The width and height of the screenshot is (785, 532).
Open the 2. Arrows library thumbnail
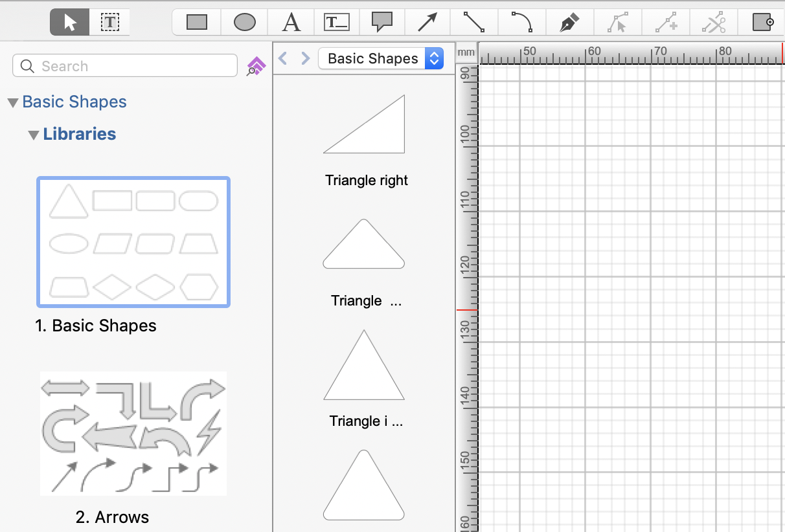coord(133,433)
